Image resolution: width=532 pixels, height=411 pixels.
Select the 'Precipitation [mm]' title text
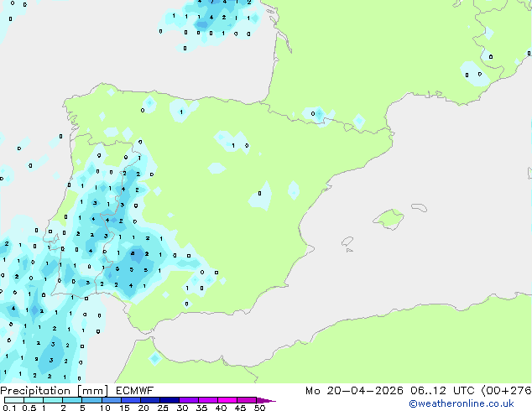55,391
